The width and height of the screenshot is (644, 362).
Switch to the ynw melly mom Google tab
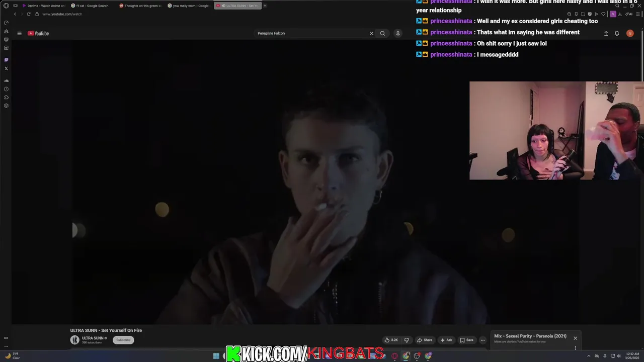(x=189, y=6)
